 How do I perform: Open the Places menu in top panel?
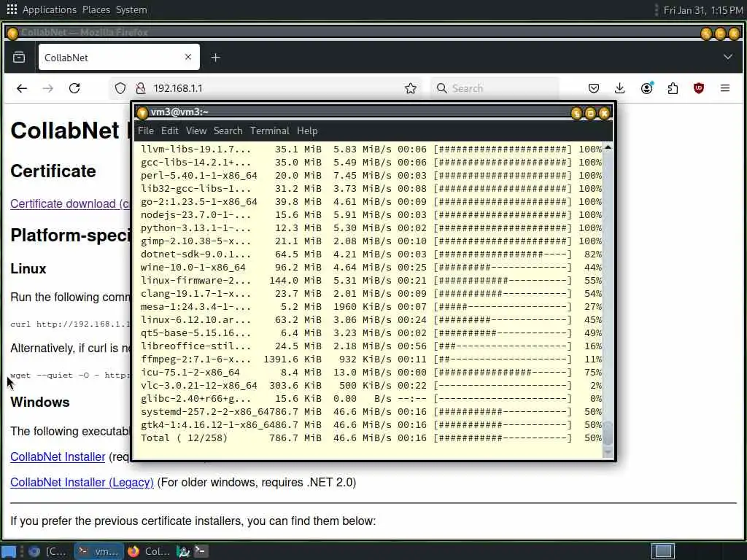96,9
